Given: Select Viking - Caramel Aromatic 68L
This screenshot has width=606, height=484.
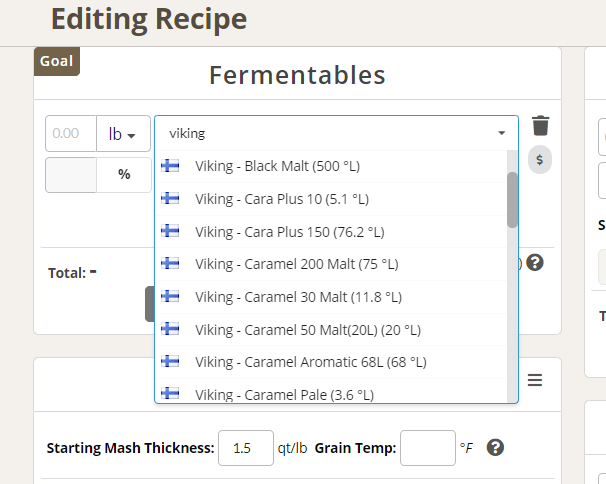Looking at the screenshot, I should (x=310, y=362).
